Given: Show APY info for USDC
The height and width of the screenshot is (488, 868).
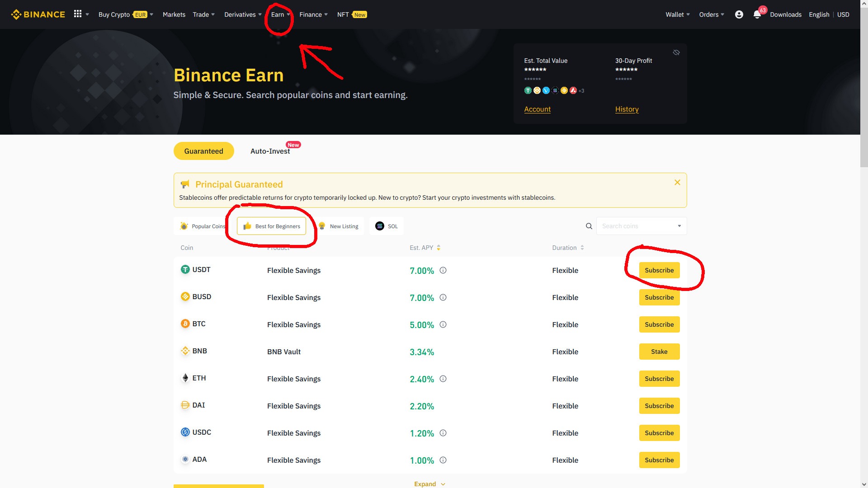Looking at the screenshot, I should [443, 433].
